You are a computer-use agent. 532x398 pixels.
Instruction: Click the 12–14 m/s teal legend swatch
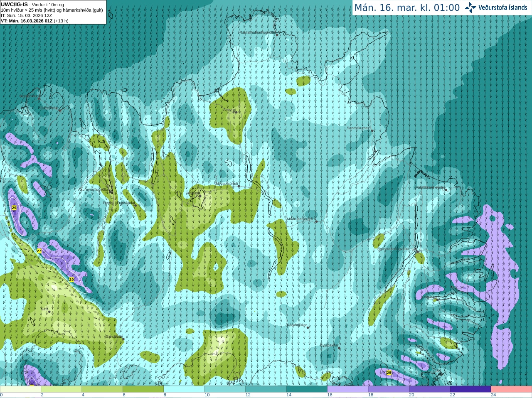click(266, 389)
